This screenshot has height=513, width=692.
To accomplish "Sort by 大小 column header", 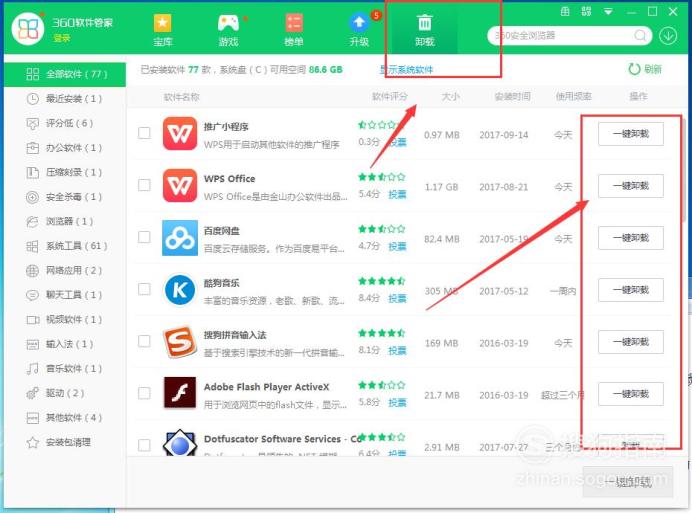I will pyautogui.click(x=451, y=96).
